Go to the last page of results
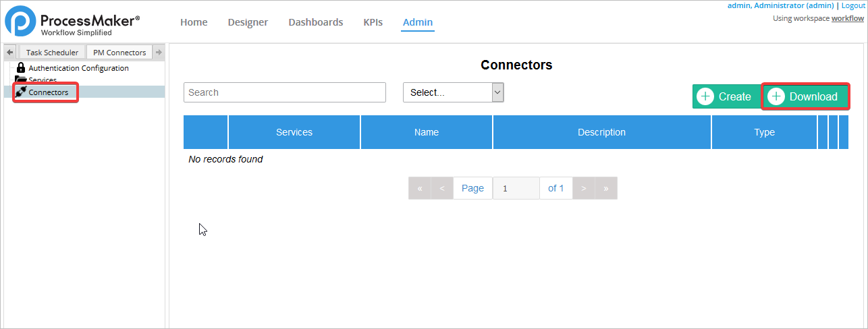Screen dimensions: 868x329 (x=606, y=188)
